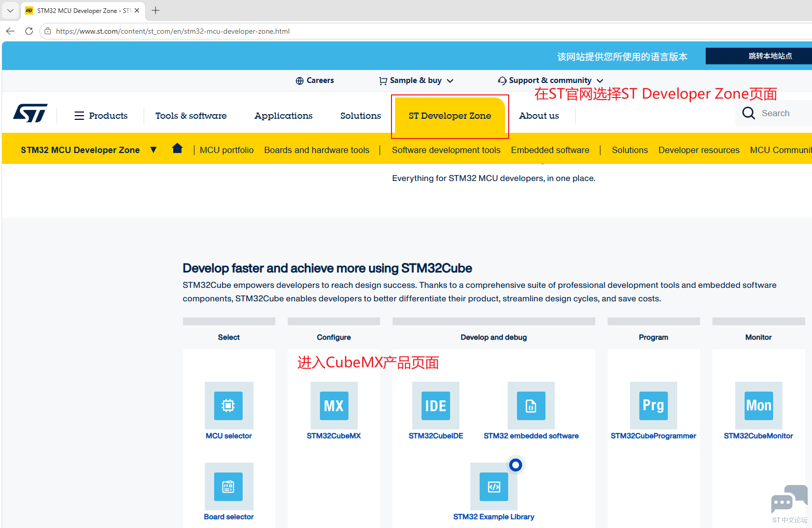Open the STM32CubeProgrammer Prg icon
The width and height of the screenshot is (812, 528).
653,406
